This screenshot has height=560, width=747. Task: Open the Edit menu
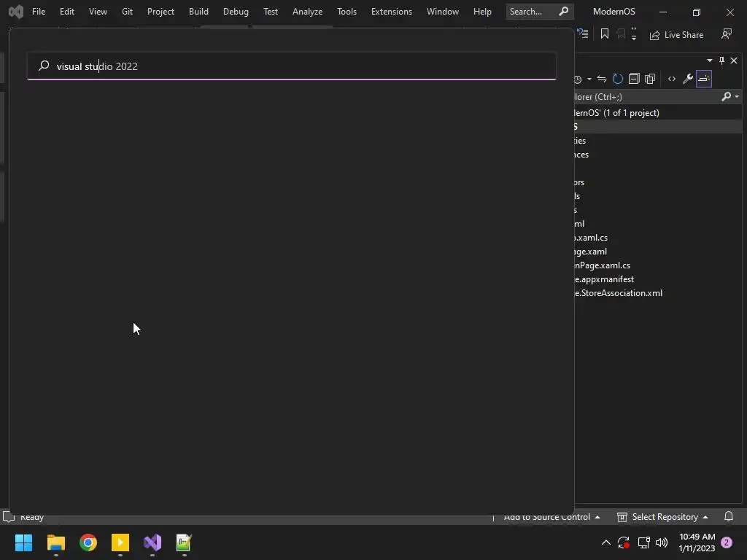(66, 12)
